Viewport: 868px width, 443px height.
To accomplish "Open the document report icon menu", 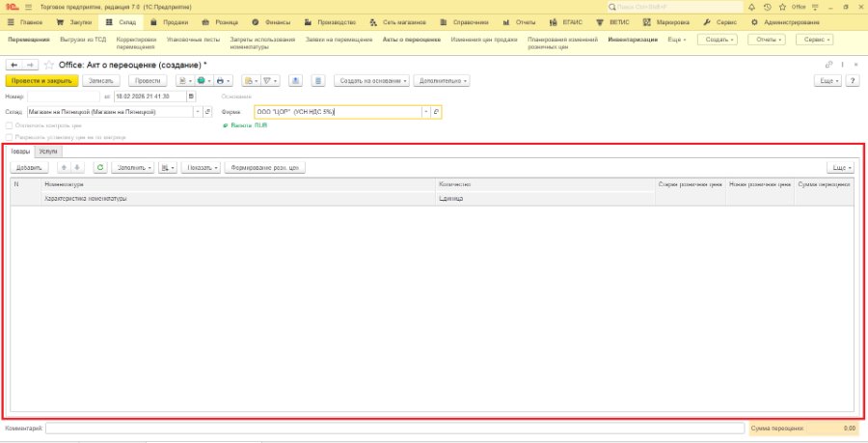I will 185,81.
